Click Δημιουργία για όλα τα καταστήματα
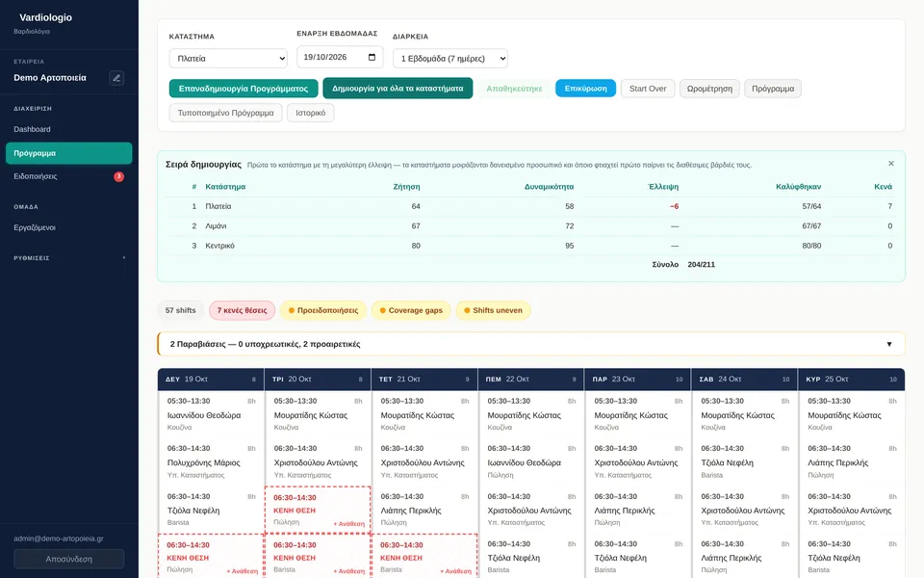 [x=398, y=89]
